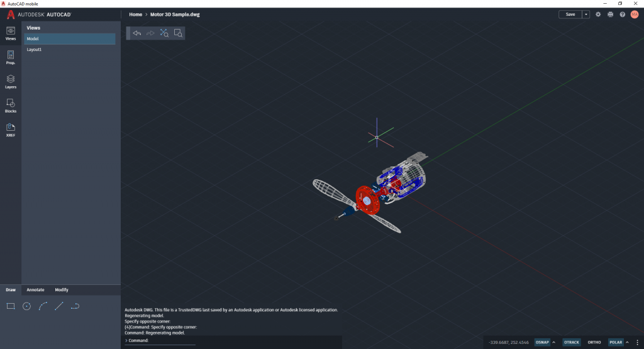Open the Save dropdown arrow

[x=586, y=14]
